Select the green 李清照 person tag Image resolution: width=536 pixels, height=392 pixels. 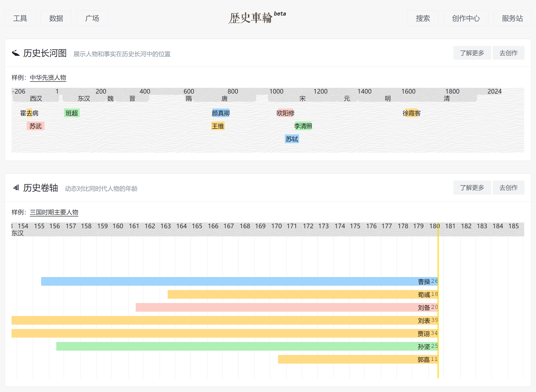pos(303,126)
